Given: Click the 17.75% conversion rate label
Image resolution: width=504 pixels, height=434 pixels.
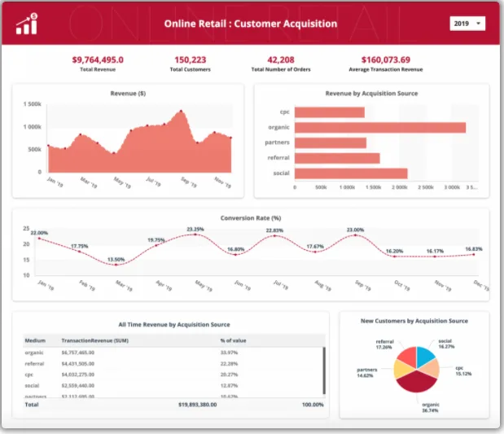Looking at the screenshot, I should click(80, 246).
